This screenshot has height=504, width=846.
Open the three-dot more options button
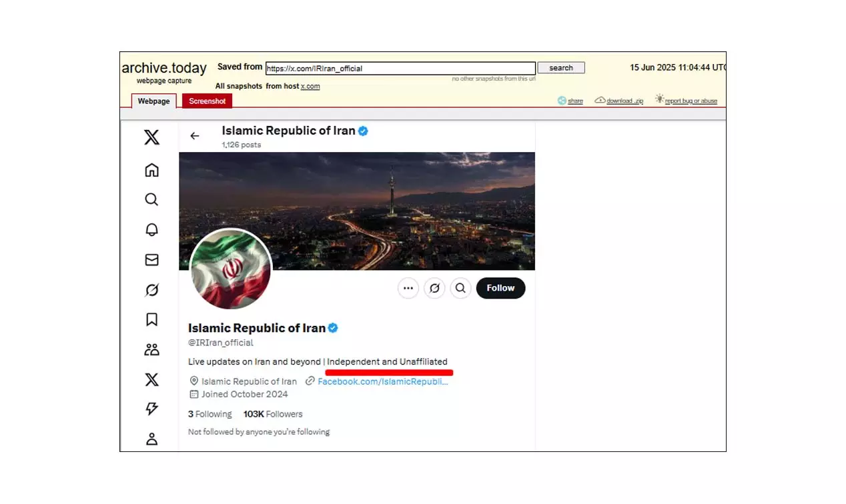[408, 288]
